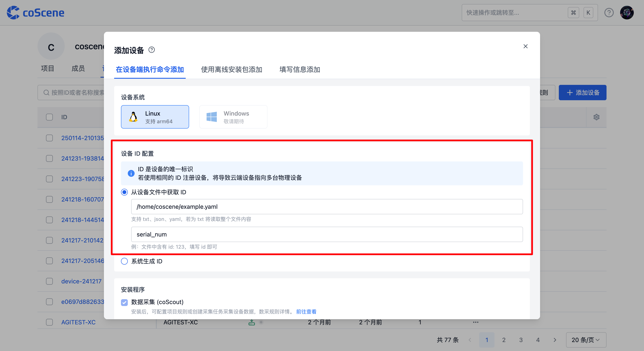Check the 241217-210142 row checkbox
The image size is (644, 351).
tap(49, 240)
